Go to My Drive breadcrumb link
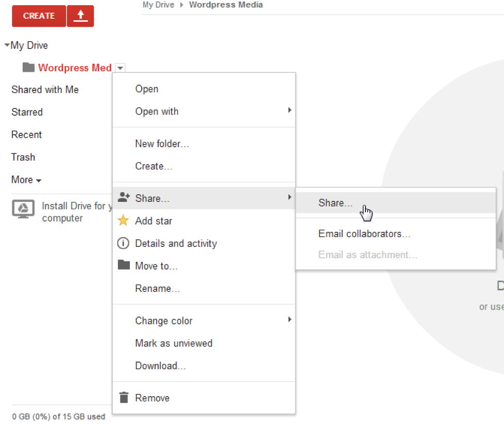504x424 pixels. (159, 5)
